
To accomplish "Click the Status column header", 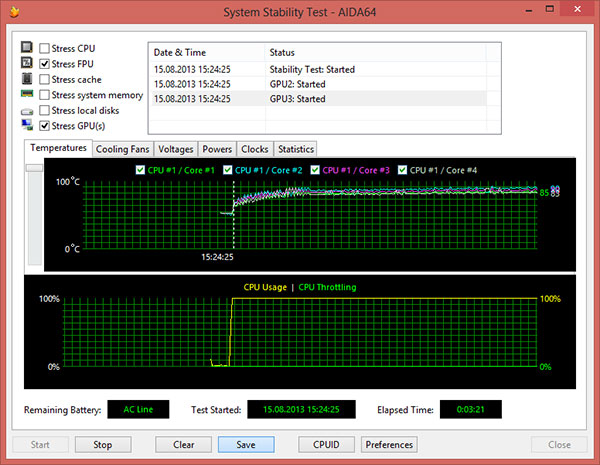I will coord(375,52).
